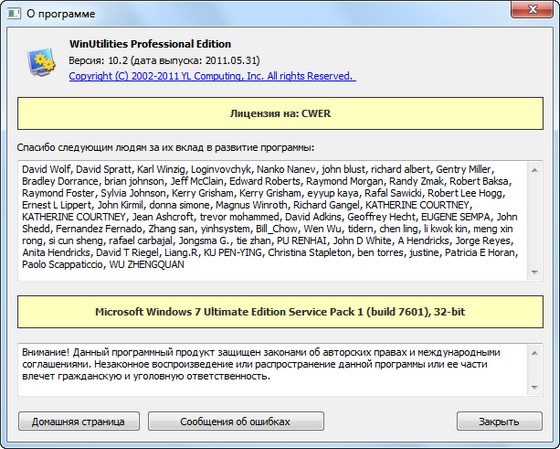Click the Спасибо следующим людям label
This screenshot has height=449, width=560.
tap(166, 148)
